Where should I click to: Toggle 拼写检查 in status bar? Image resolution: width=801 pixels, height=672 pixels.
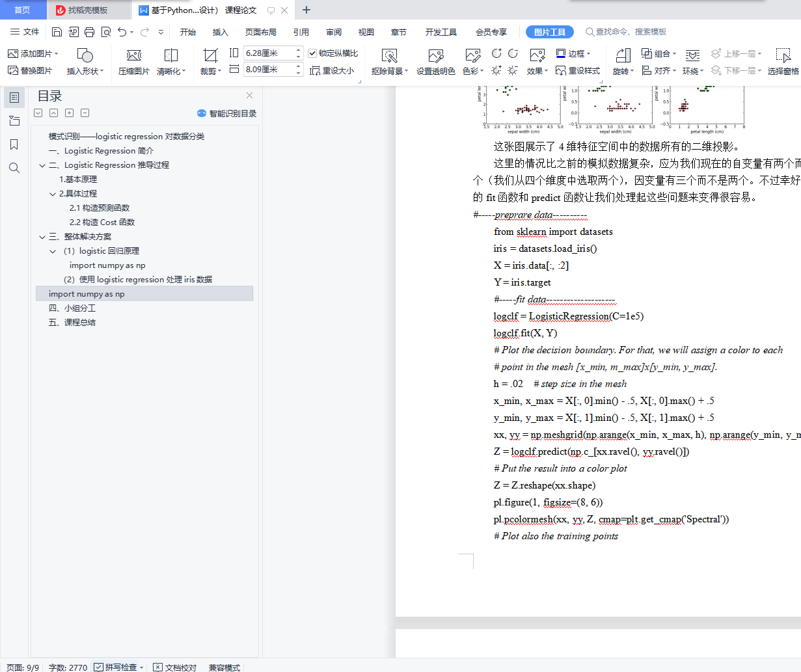pyautogui.click(x=118, y=667)
